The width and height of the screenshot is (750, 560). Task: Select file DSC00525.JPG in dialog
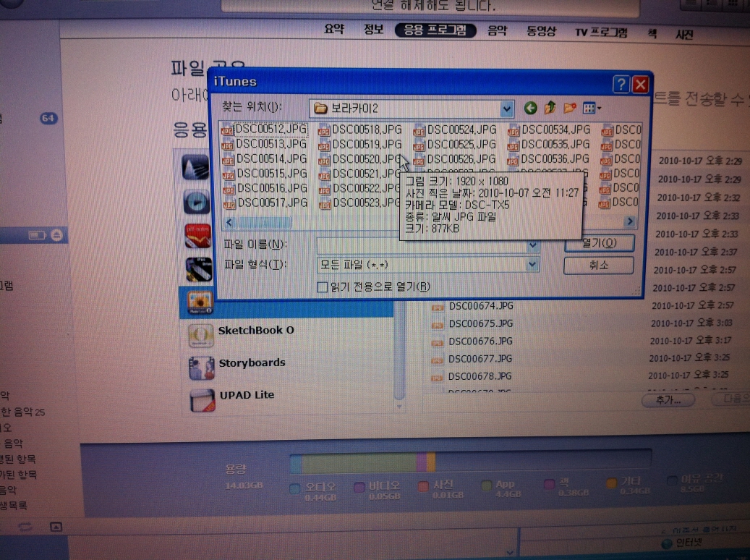[455, 145]
